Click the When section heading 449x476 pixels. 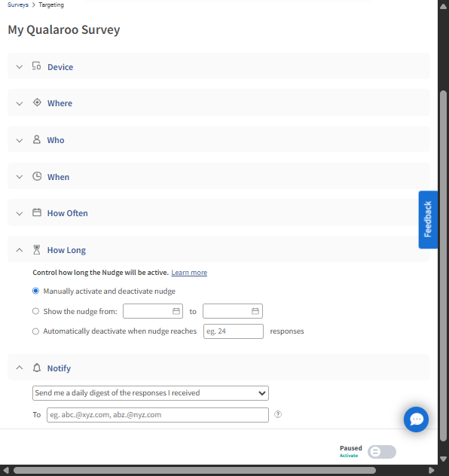(58, 177)
